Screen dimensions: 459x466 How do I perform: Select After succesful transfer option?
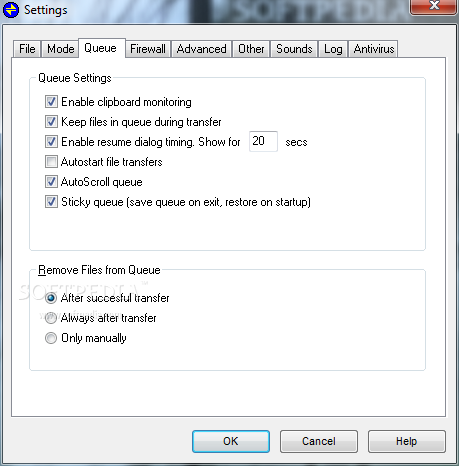pos(51,298)
